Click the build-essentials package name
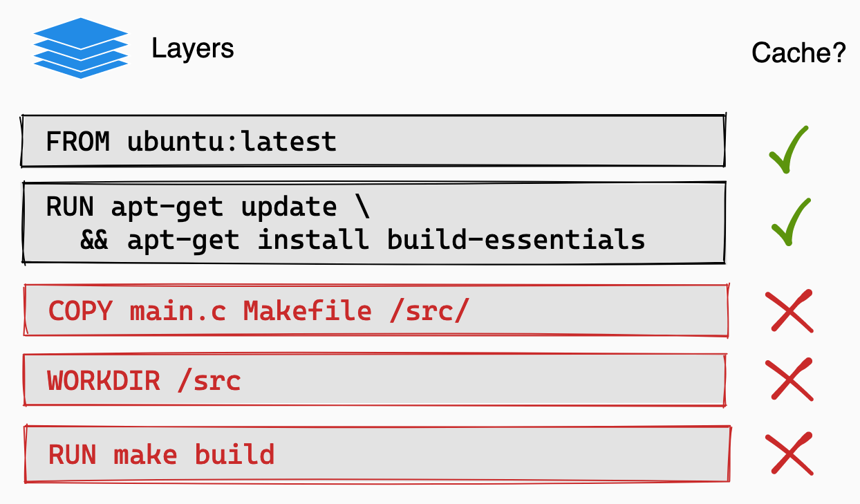The height and width of the screenshot is (504, 860). click(x=516, y=240)
